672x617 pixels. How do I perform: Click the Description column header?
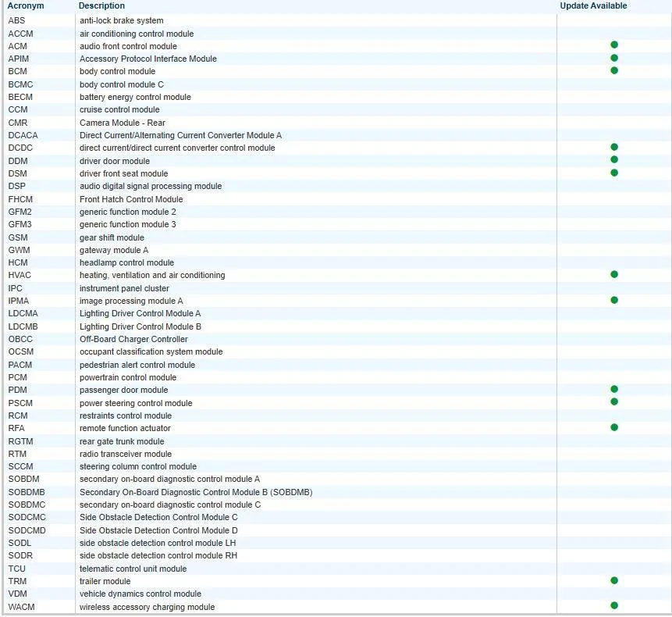pyautogui.click(x=101, y=6)
